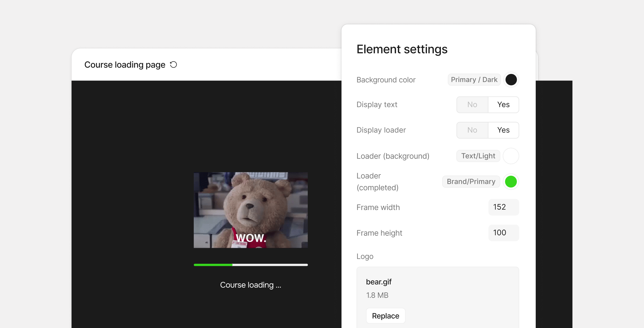Image resolution: width=644 pixels, height=328 pixels.
Task: Click the 'Logo' section label
Action: tap(365, 256)
